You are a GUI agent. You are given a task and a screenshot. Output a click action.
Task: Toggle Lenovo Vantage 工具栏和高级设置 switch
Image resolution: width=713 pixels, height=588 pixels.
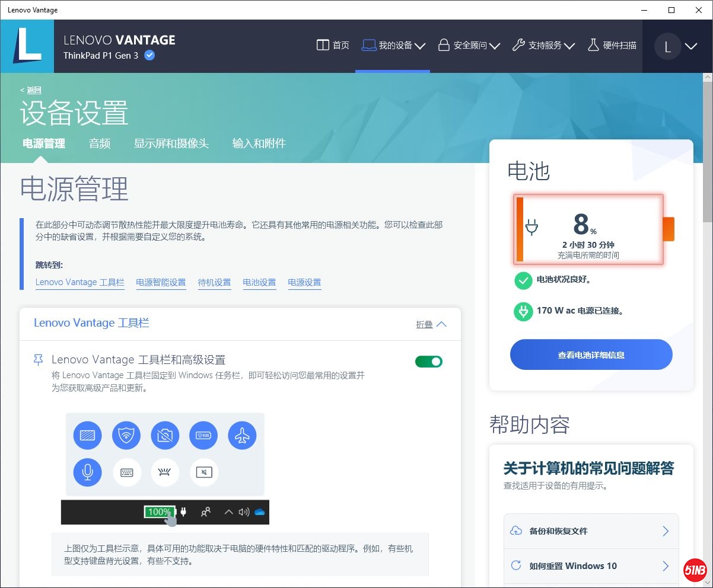(x=429, y=362)
